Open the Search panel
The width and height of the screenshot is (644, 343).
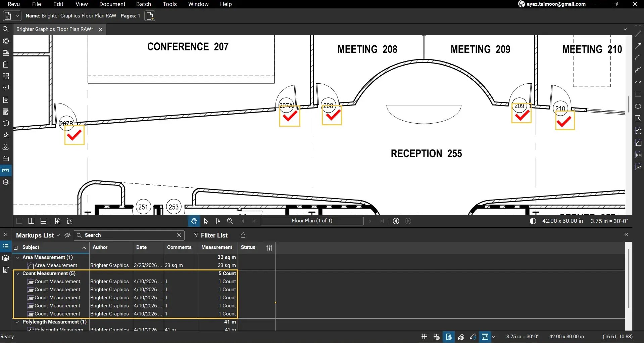click(6, 29)
